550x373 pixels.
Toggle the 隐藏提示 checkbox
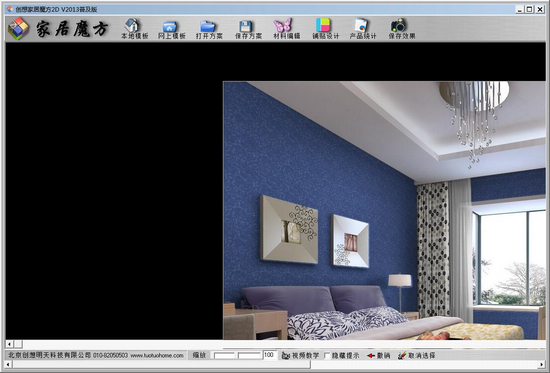[327, 356]
